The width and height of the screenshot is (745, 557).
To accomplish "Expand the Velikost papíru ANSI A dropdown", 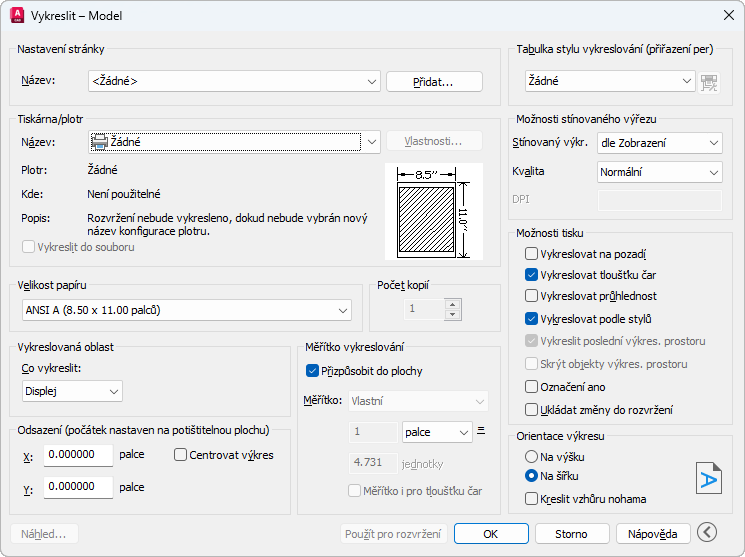I will [187, 310].
